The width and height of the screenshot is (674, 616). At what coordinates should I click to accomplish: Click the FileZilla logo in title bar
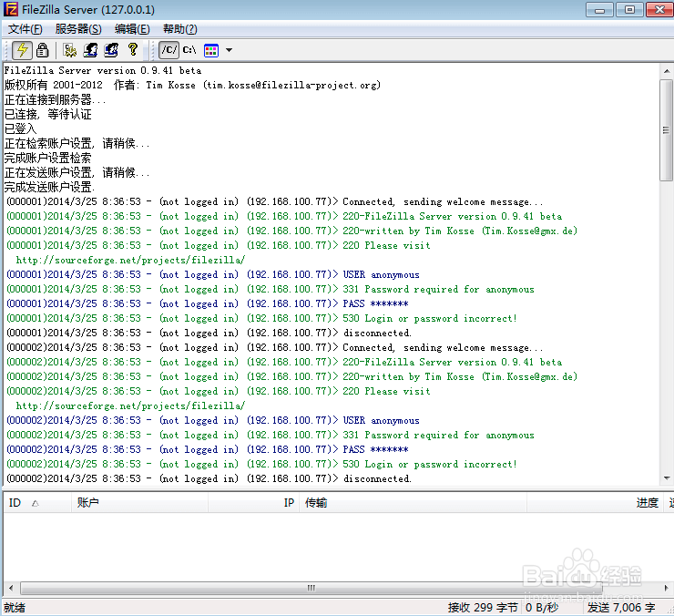click(11, 9)
